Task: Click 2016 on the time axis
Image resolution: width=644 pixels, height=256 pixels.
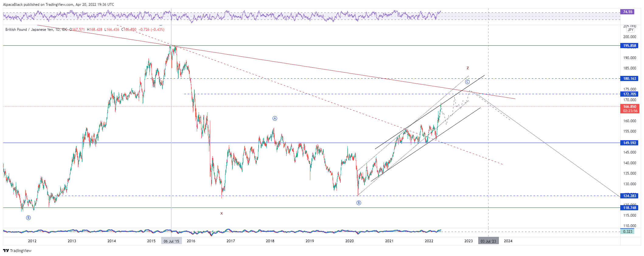Action: click(x=191, y=241)
